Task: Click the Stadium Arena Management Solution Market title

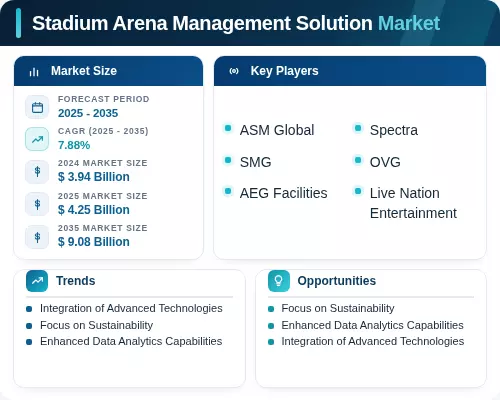Action: [x=236, y=23]
